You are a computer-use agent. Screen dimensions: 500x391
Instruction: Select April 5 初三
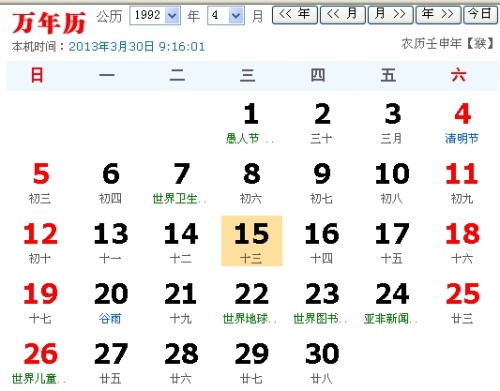[x=40, y=183]
